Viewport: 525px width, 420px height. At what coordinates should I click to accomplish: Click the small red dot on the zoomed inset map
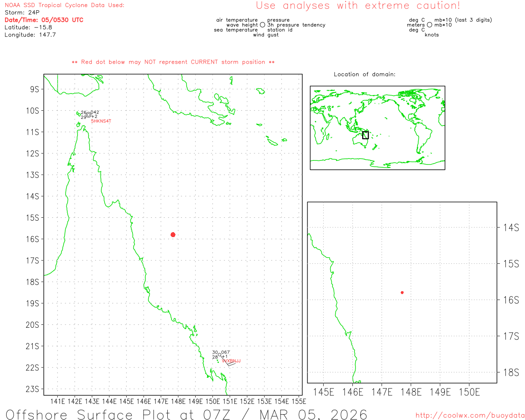pos(402,292)
